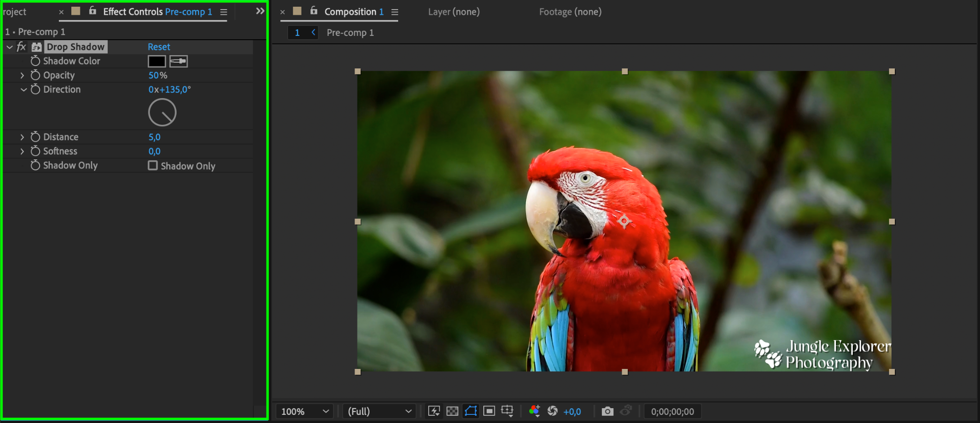
Task: Click the Shadow Color eyedropper
Action: coord(178,61)
